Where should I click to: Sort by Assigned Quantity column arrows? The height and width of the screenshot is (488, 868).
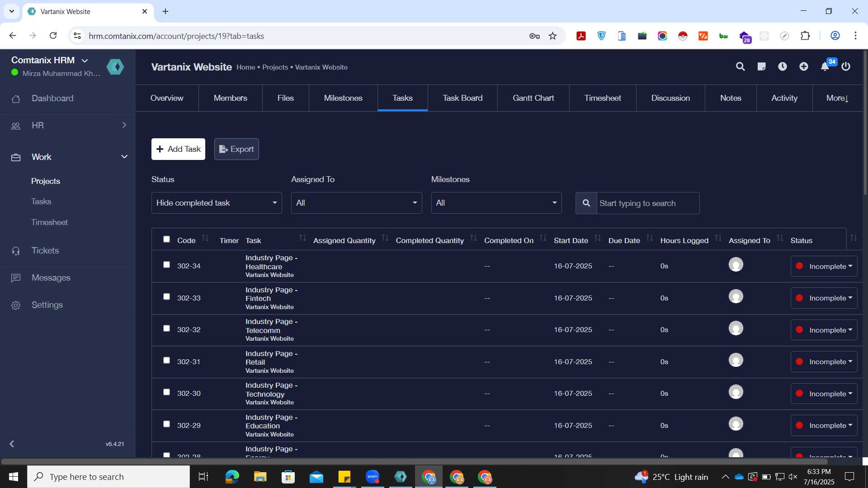[385, 238]
